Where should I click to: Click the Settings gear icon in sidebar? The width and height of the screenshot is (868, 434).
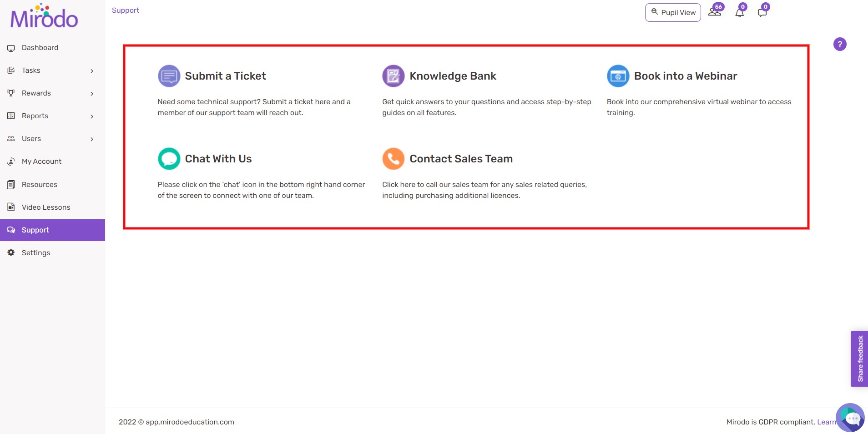11,252
